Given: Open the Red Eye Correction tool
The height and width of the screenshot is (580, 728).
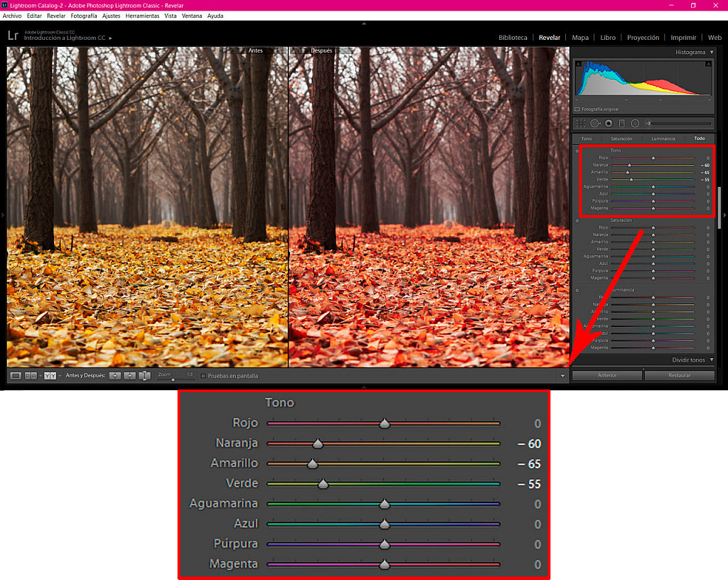Looking at the screenshot, I should coord(608,123).
